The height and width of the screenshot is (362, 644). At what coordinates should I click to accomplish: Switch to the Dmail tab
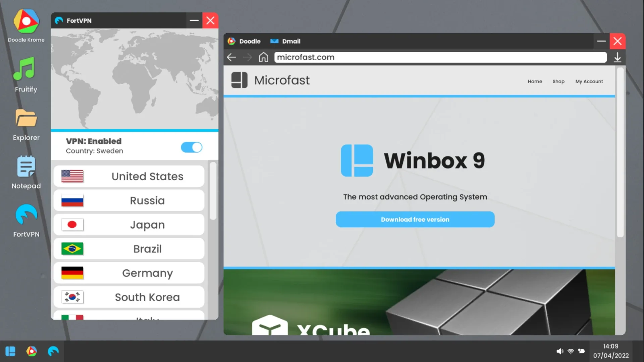285,41
